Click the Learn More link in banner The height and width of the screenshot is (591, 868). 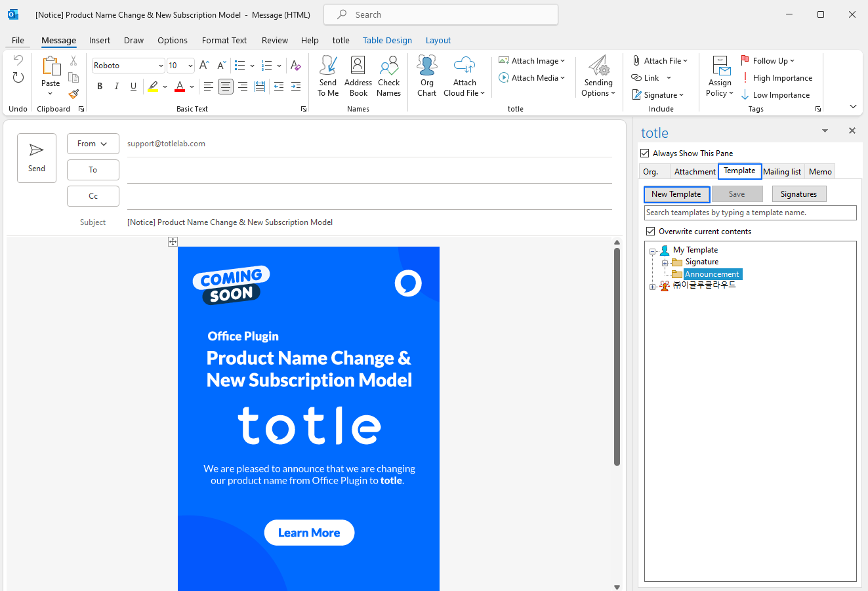tap(309, 533)
